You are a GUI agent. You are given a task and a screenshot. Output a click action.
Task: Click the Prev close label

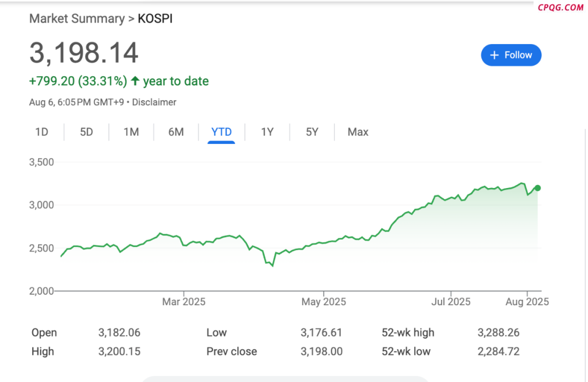coord(232,351)
